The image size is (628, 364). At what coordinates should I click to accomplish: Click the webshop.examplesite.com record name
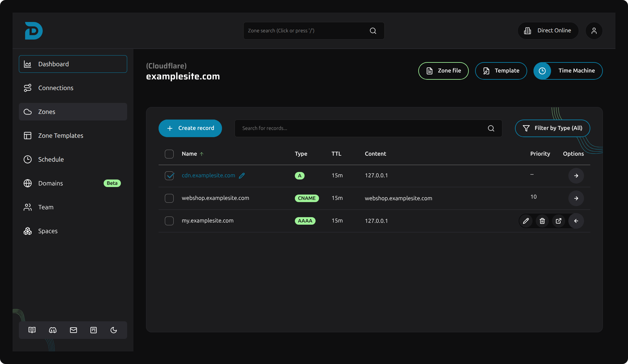(x=215, y=198)
